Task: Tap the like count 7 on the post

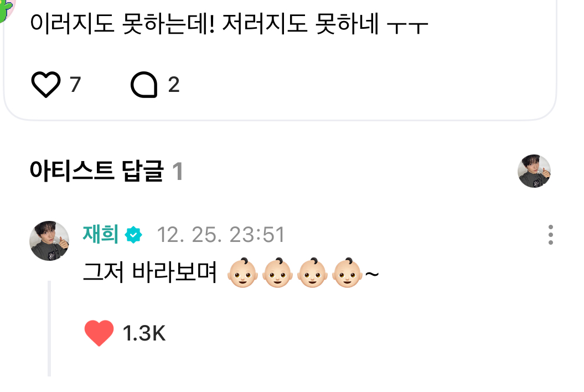Action: click(75, 85)
